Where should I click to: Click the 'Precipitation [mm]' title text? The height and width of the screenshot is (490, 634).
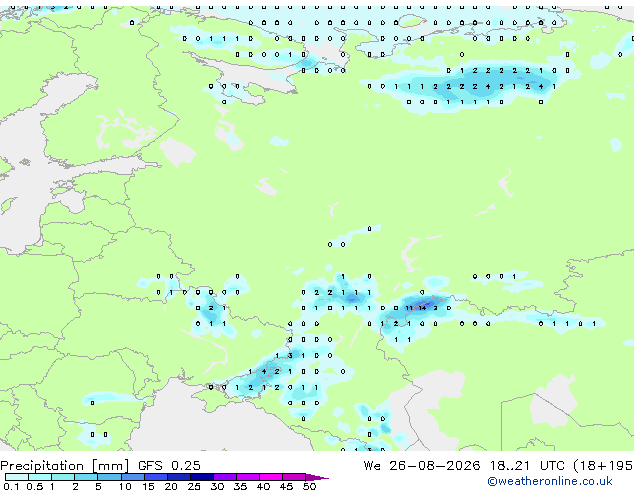[x=65, y=466]
